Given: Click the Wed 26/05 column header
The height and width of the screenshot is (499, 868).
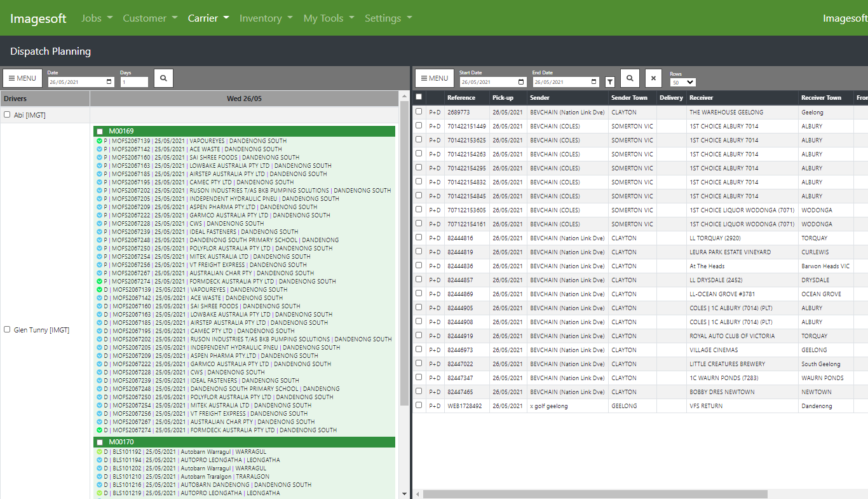Looking at the screenshot, I should pos(244,99).
